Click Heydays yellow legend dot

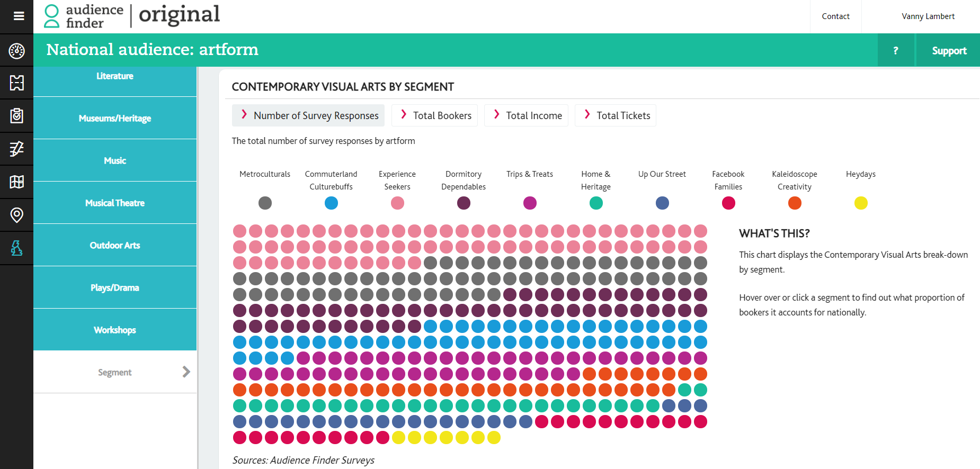(861, 203)
